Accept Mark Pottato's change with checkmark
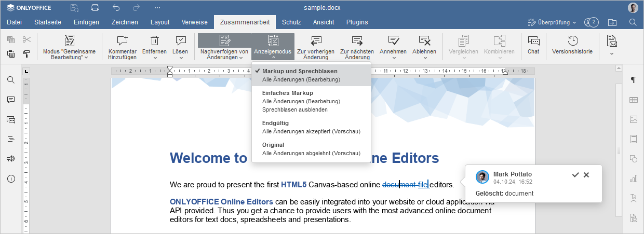 point(575,175)
